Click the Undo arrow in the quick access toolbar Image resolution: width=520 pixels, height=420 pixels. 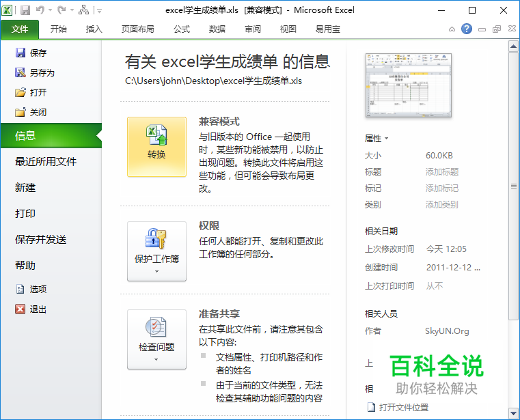tap(40, 10)
